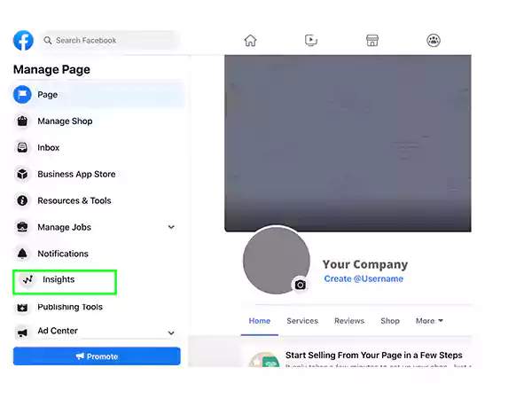Viewport: 532px width, 399px height.
Task: Click the Manage Page heading
Action: pos(51,69)
